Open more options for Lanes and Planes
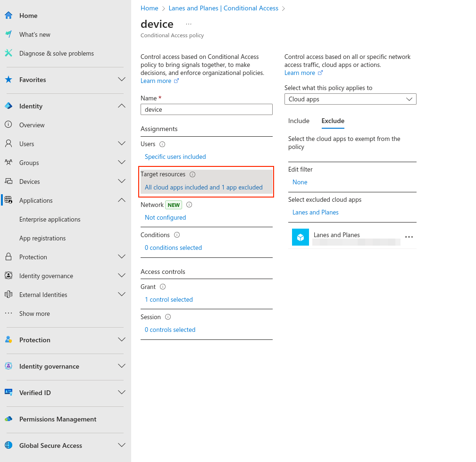476x462 pixels. (409, 237)
